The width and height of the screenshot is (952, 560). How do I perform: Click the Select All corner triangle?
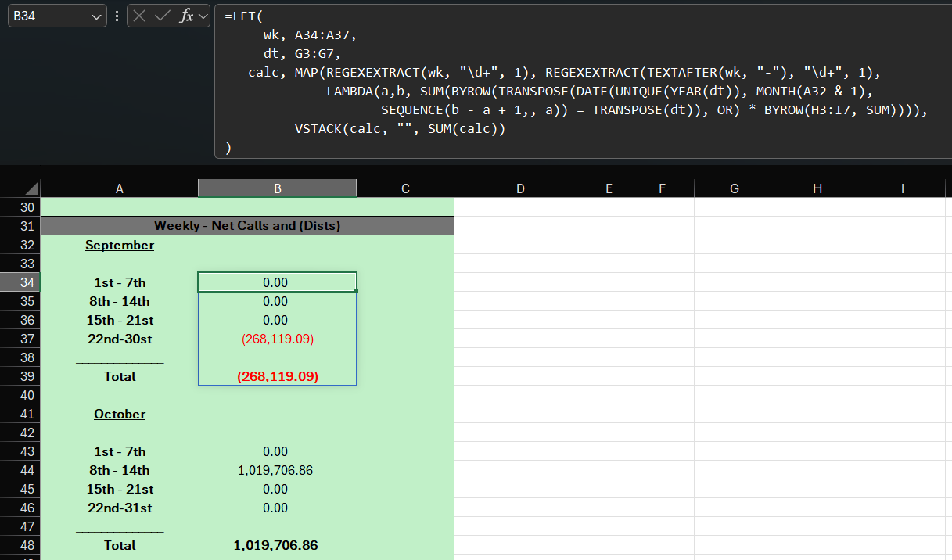[x=31, y=188]
